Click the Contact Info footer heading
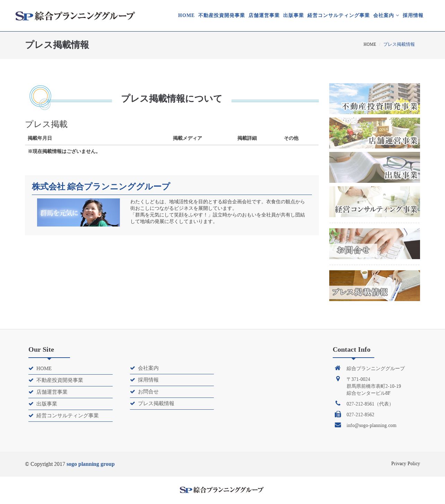This screenshot has height=504, width=445. pyautogui.click(x=351, y=350)
